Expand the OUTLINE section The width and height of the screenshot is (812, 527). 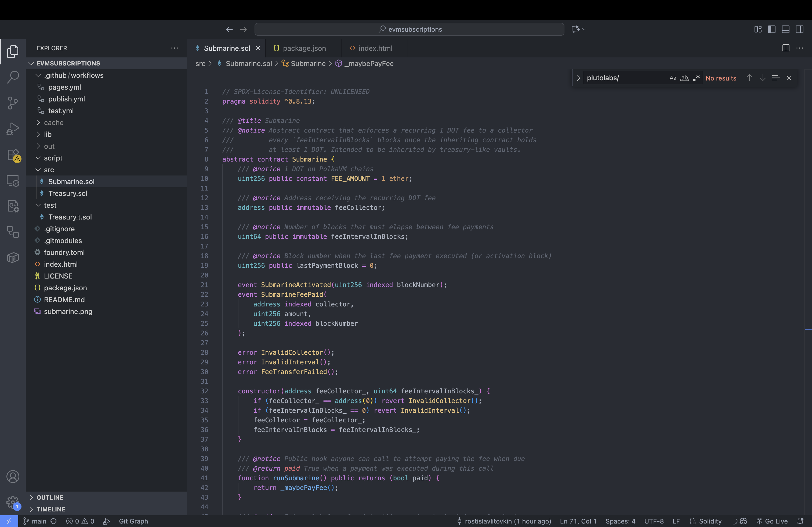50,497
